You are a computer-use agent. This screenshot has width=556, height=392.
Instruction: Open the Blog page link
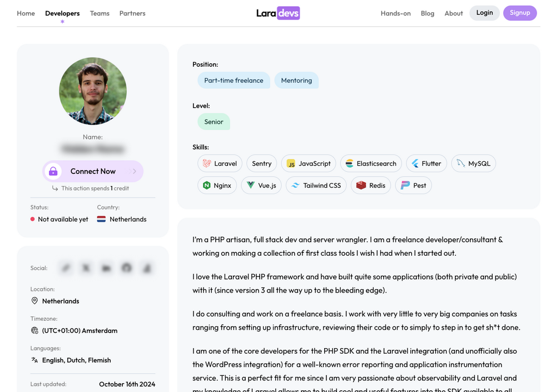click(427, 13)
